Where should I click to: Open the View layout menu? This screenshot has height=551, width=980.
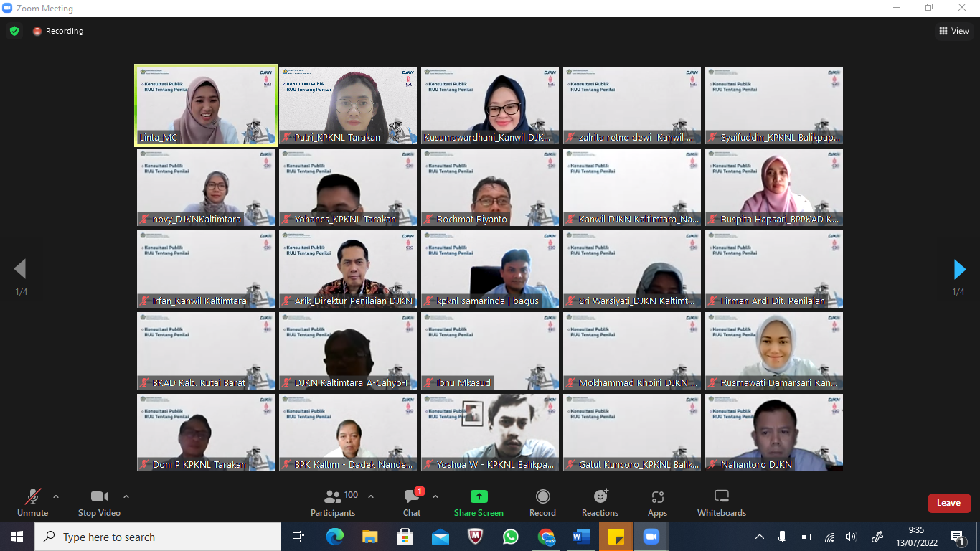954,31
